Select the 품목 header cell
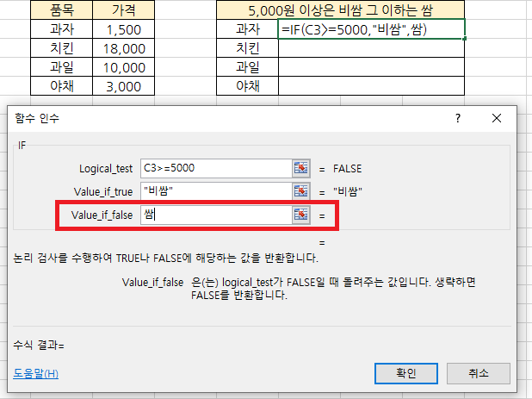 tap(61, 9)
